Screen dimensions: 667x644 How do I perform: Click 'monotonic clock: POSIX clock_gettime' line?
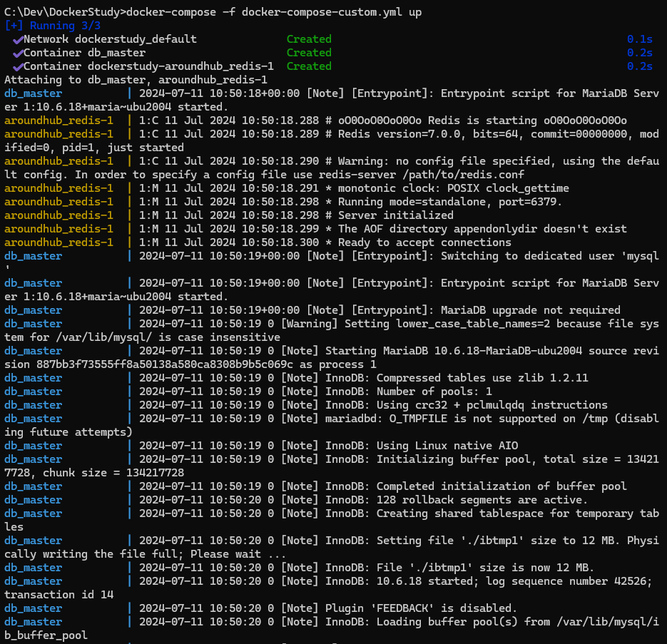pyautogui.click(x=454, y=188)
